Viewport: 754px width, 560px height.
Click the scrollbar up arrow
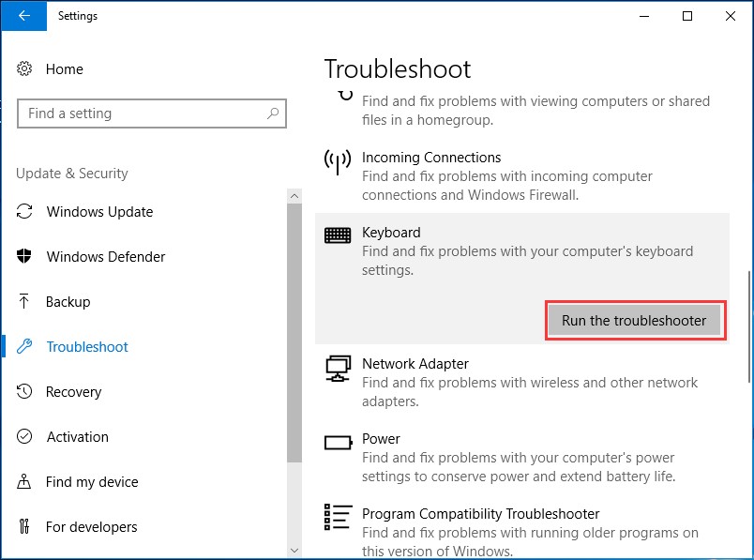click(294, 194)
